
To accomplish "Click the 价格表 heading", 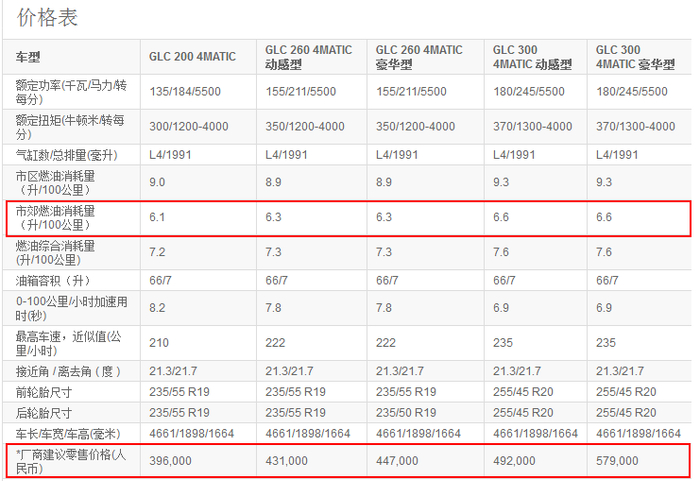I will click(x=47, y=18).
